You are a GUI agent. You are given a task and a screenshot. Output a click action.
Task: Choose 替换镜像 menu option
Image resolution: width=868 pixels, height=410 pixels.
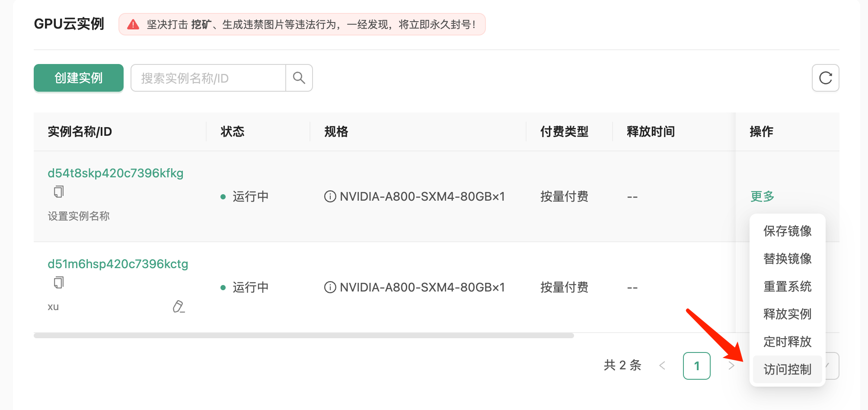[787, 259]
